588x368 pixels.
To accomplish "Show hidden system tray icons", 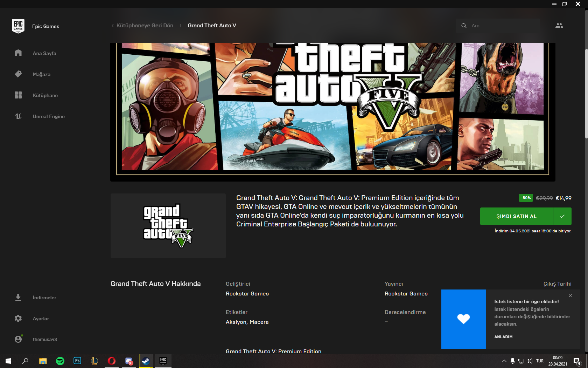I will click(504, 361).
